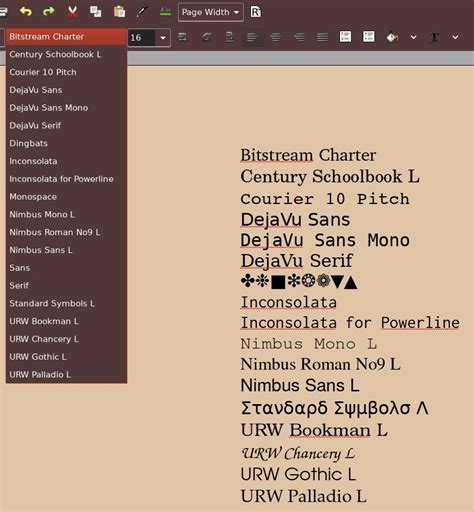Click the Dingbats symbols line in document
474x512 pixels.
tap(299, 282)
